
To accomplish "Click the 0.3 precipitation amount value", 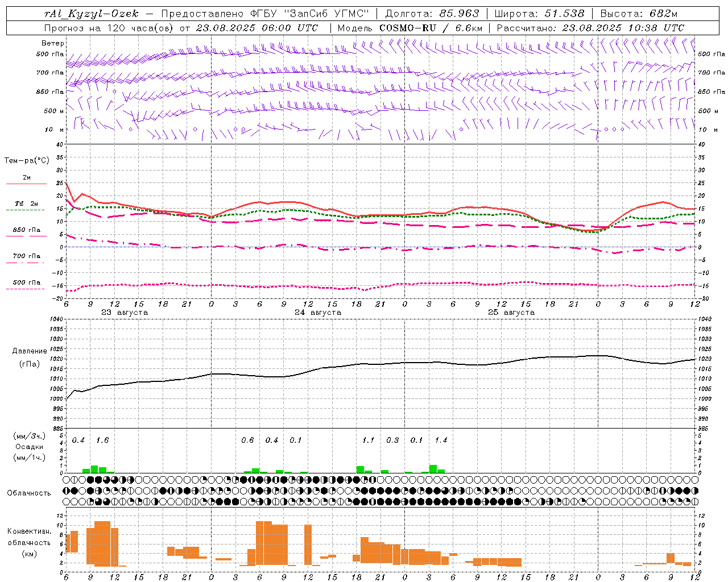I will pyautogui.click(x=392, y=440).
